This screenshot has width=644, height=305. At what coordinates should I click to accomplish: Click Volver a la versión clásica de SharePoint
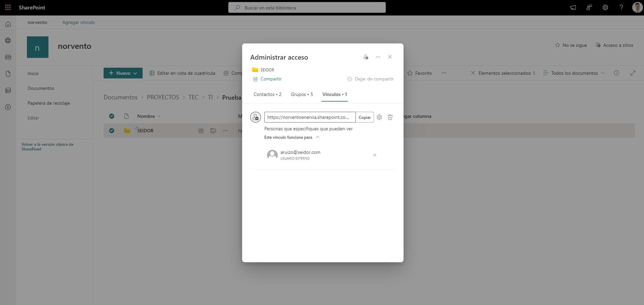pos(47,146)
